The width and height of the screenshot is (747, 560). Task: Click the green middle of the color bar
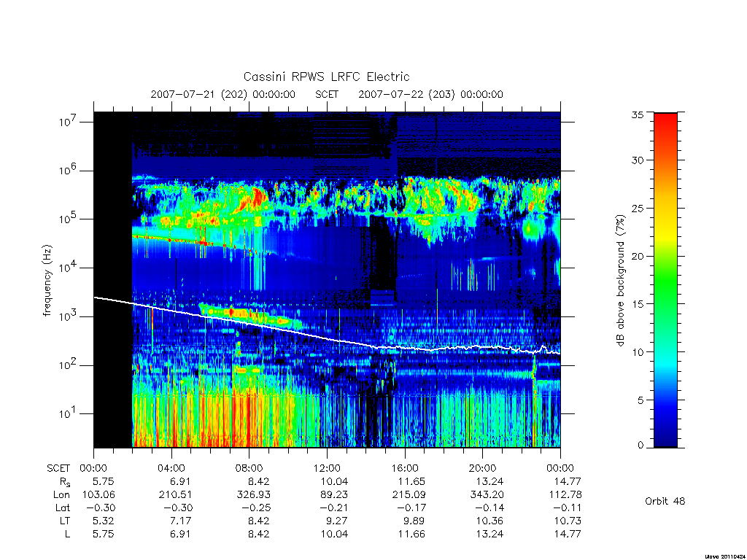tap(665, 281)
